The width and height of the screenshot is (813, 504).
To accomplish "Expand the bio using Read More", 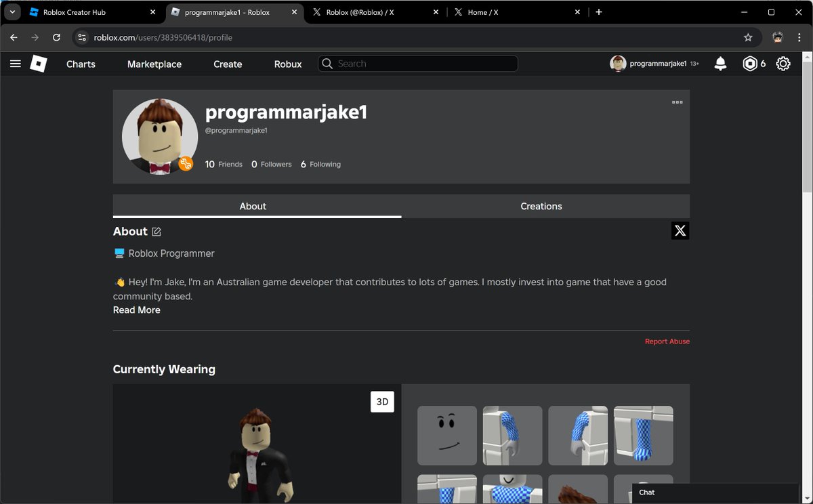I will [x=136, y=310].
